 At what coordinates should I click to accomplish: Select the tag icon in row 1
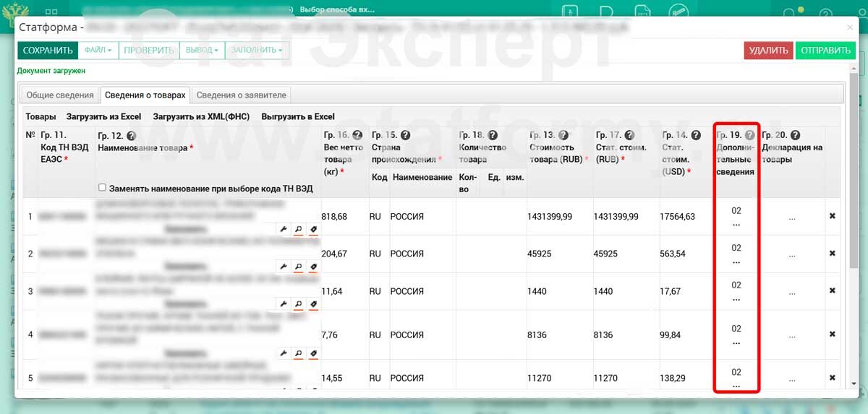click(x=313, y=229)
